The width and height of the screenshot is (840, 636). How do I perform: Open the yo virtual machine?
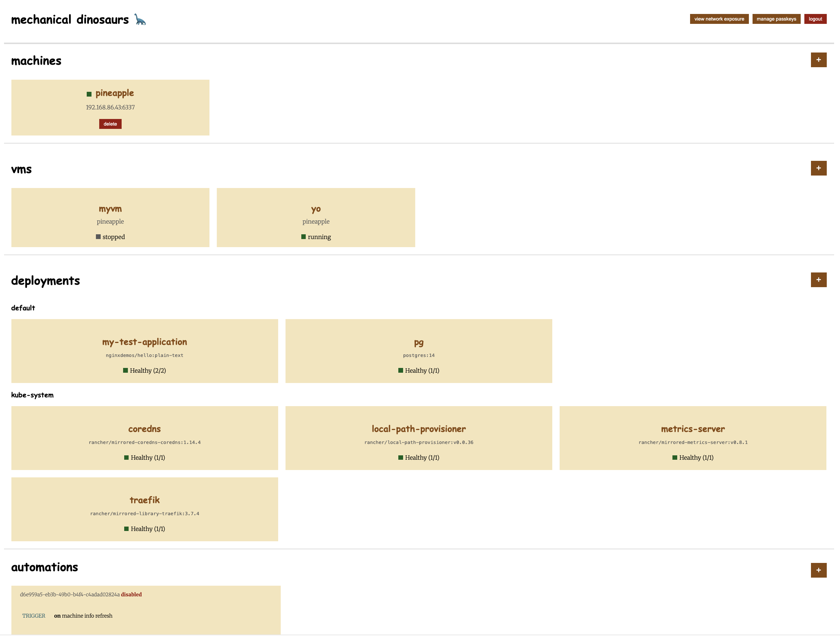tap(316, 209)
